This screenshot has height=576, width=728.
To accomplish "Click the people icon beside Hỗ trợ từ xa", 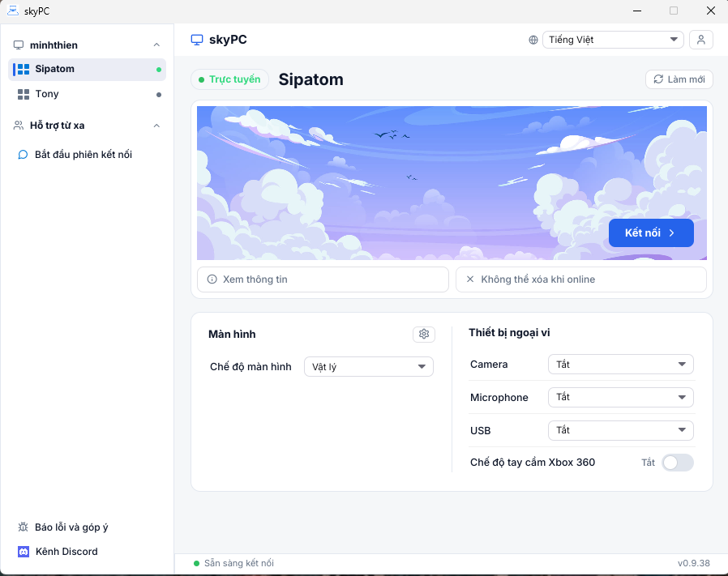I will coord(19,126).
